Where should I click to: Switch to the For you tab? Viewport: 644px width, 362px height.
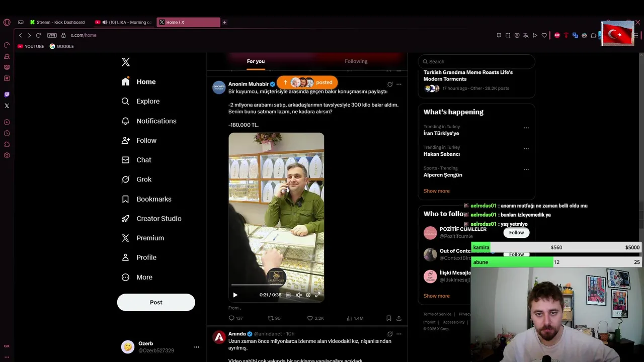(256, 61)
